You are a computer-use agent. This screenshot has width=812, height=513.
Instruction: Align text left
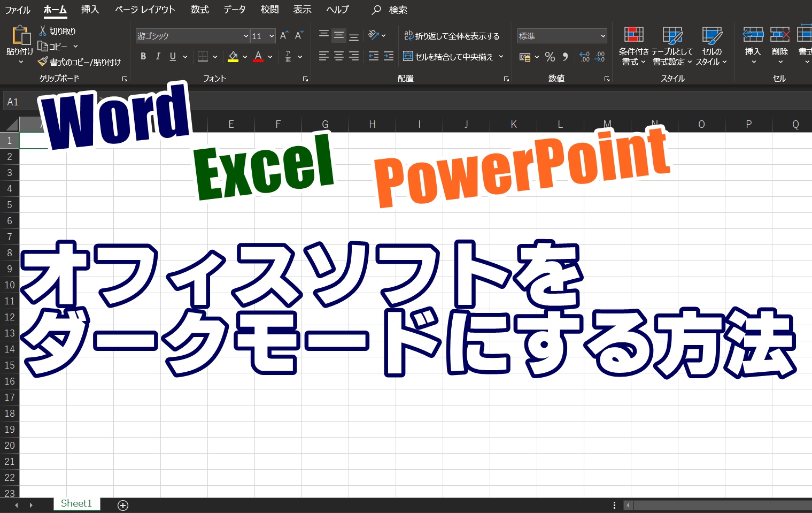324,56
